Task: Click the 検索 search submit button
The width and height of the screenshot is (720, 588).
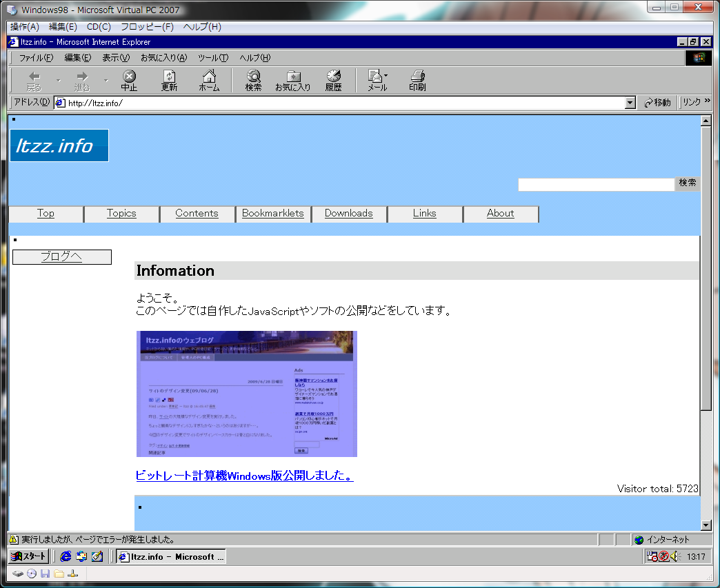Action: click(x=688, y=183)
